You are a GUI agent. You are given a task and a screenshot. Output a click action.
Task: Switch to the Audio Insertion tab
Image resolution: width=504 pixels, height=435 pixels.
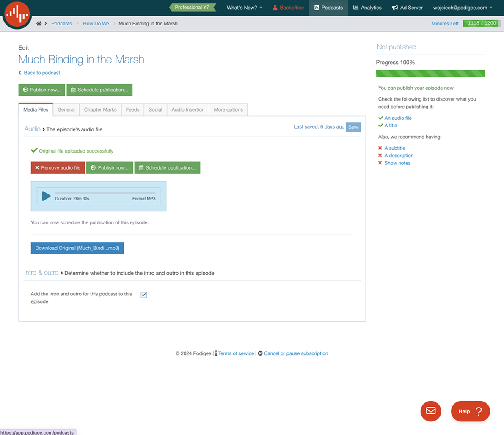point(188,109)
